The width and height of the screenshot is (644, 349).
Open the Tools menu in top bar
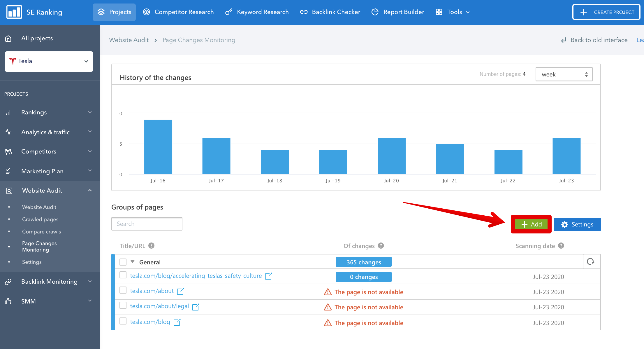[453, 12]
